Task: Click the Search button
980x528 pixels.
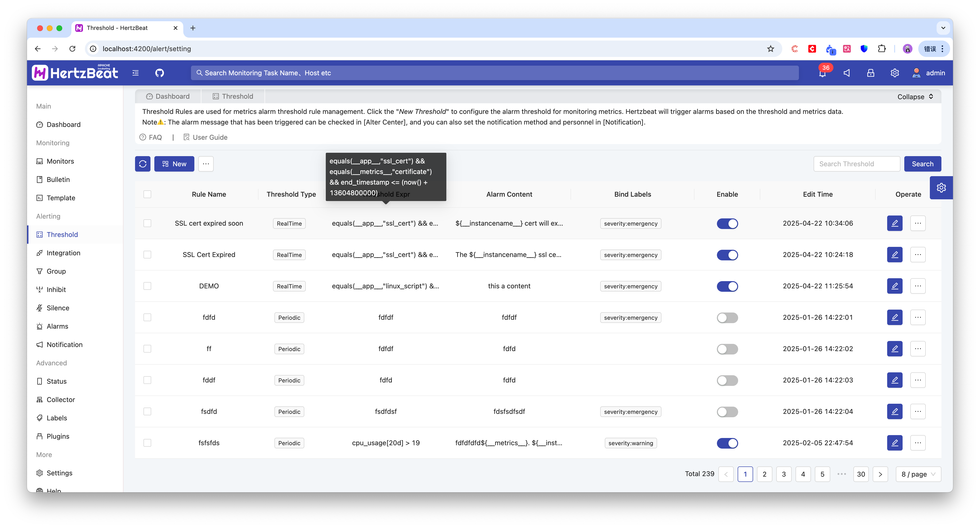Action: (922, 164)
